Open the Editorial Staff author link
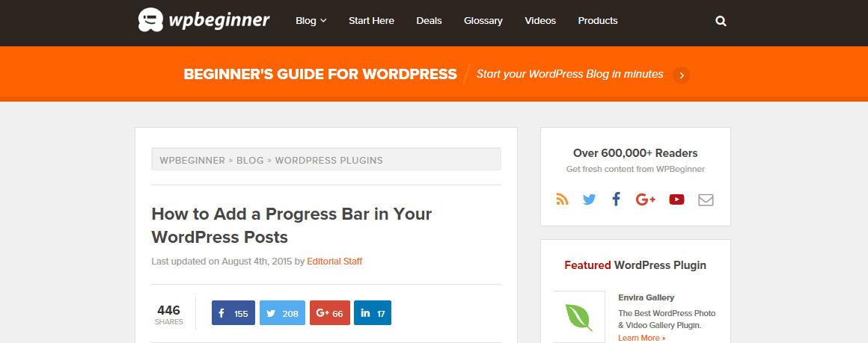 coord(334,261)
